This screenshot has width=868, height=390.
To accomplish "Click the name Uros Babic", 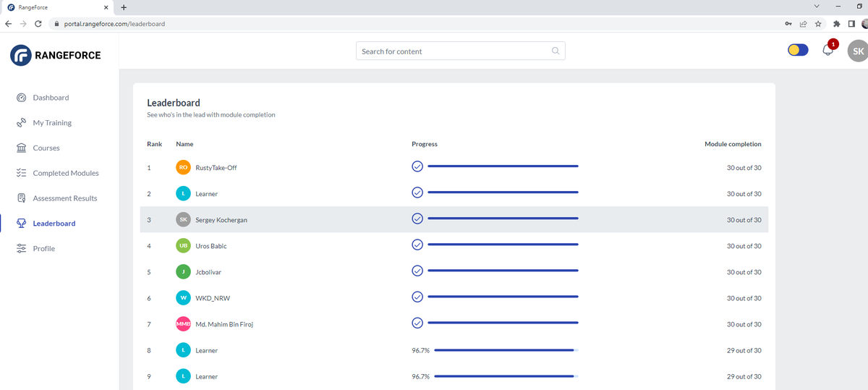I will (211, 246).
